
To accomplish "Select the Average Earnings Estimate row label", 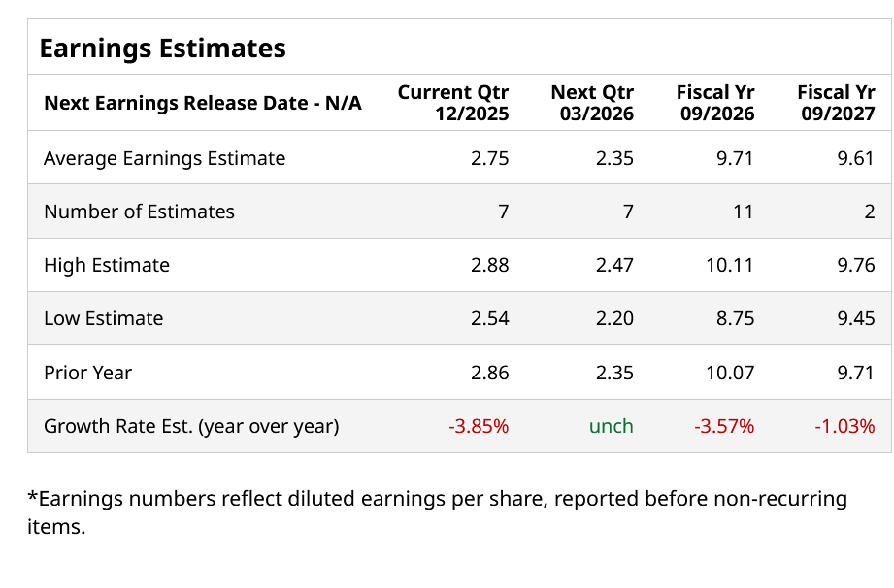I will pyautogui.click(x=164, y=158).
